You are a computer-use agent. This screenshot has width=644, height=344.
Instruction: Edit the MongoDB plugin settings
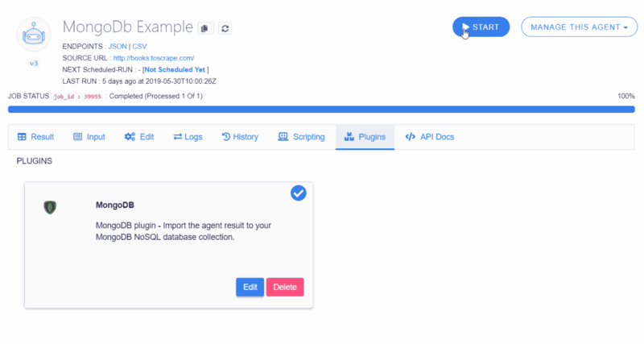click(250, 287)
